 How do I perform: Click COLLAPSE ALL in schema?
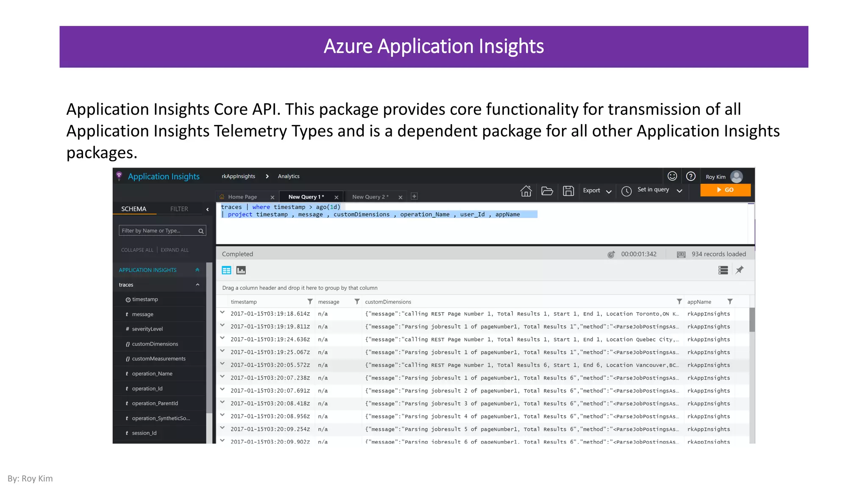137,250
